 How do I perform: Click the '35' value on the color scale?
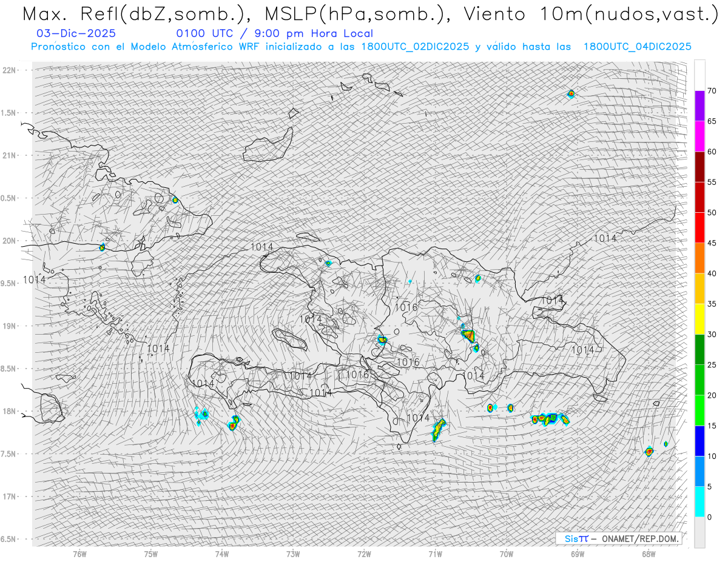coord(712,304)
